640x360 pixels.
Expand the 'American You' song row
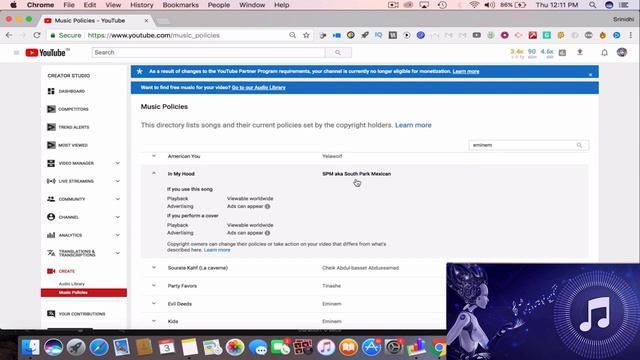coord(154,156)
